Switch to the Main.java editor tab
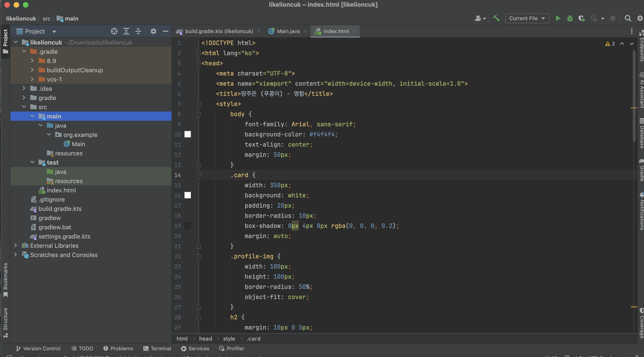 coord(288,31)
